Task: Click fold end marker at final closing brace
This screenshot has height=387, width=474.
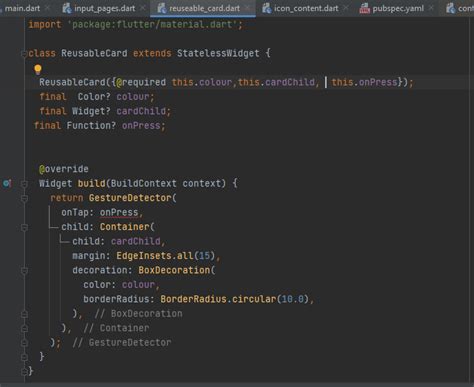Action: coord(24,371)
